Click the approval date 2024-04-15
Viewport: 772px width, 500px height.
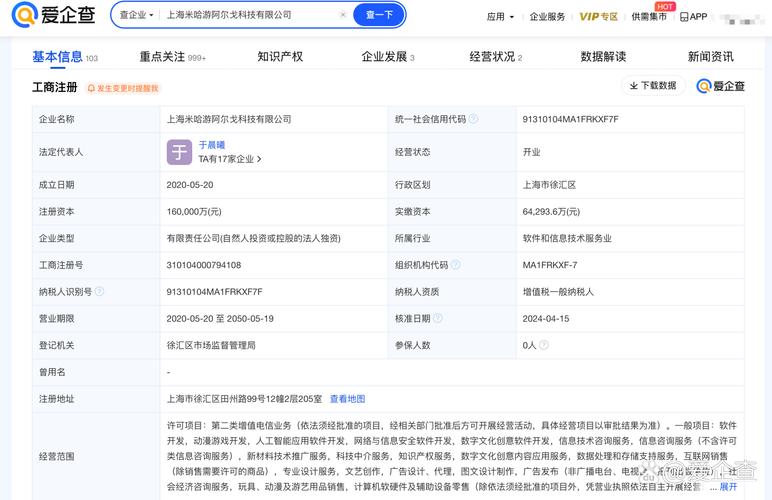click(x=546, y=318)
